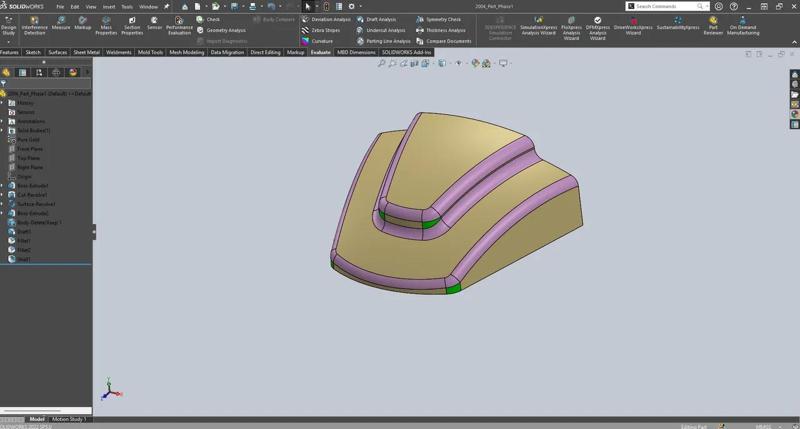800x429 pixels.
Task: Switch to the Sheet Metal tab
Action: [x=86, y=52]
